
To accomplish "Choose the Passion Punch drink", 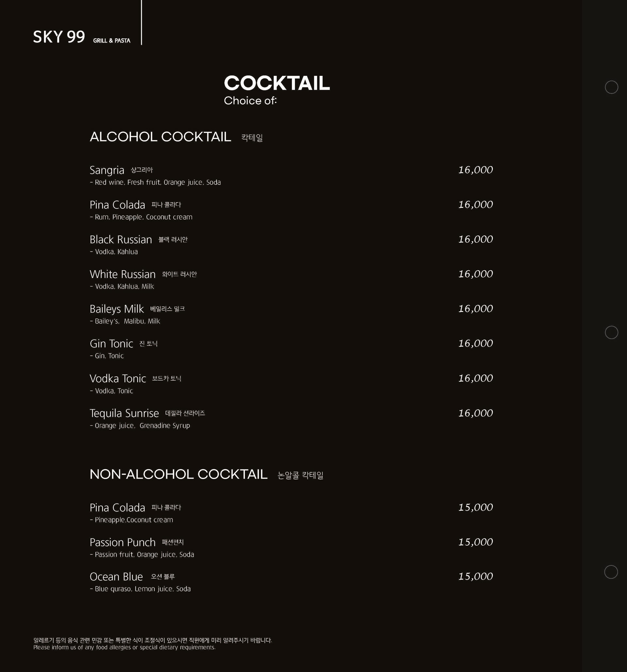I will coord(123,542).
